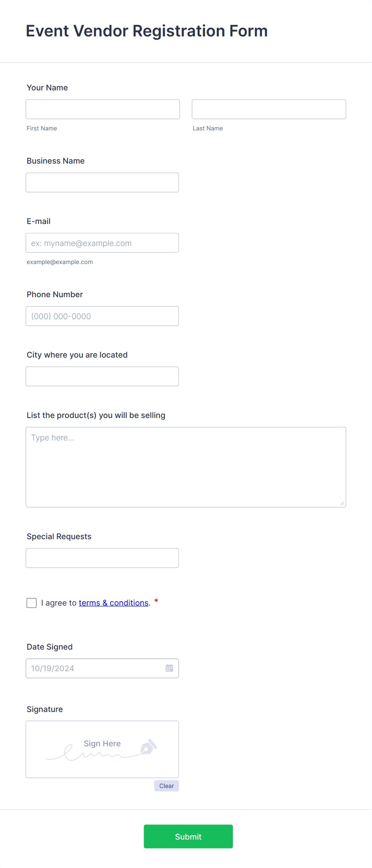Focus the First Name input field
The width and height of the screenshot is (372, 868).
(x=103, y=109)
